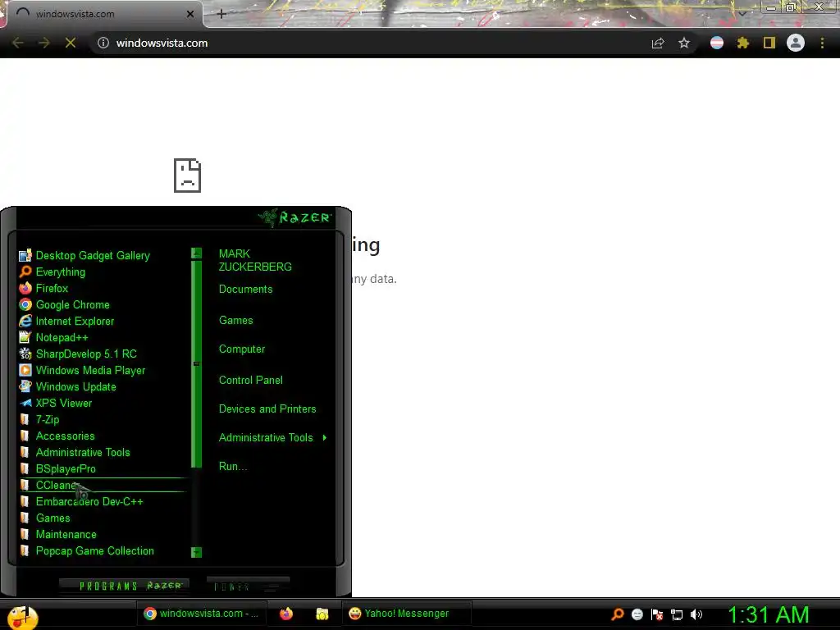Open Firefox from the programs list

pyautogui.click(x=43, y=288)
